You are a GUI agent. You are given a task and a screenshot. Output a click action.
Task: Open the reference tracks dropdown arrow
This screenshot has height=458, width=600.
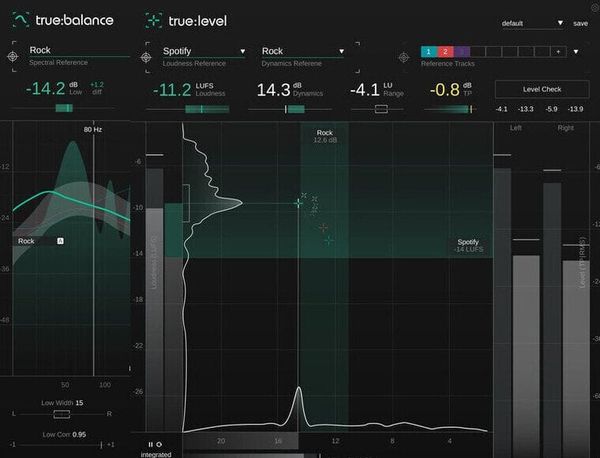pos(576,51)
